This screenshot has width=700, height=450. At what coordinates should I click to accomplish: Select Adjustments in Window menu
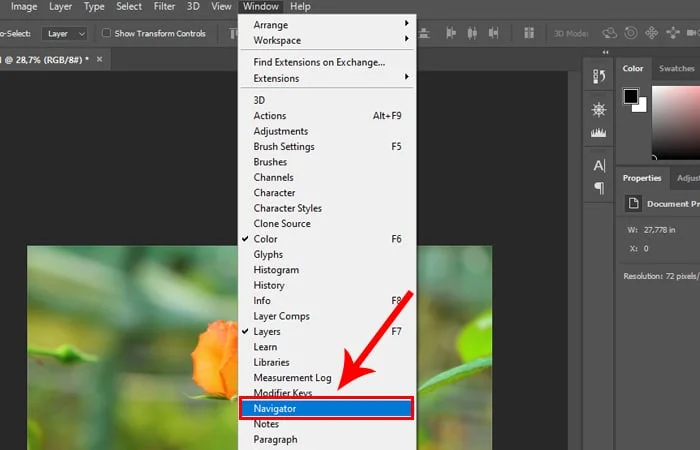point(327,131)
